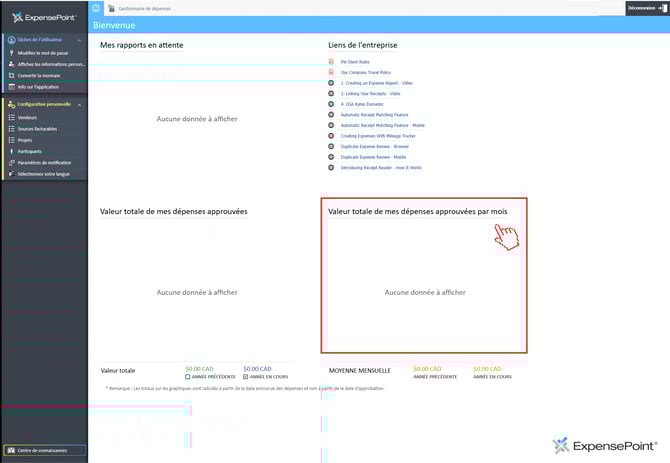
Task: Open Convertir la monnaie
Action: pyautogui.click(x=39, y=76)
